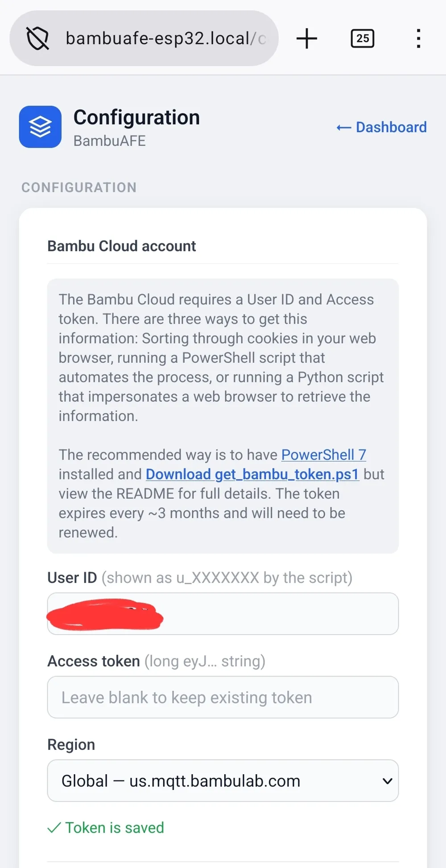Open the PowerShell 7 link

click(x=324, y=455)
